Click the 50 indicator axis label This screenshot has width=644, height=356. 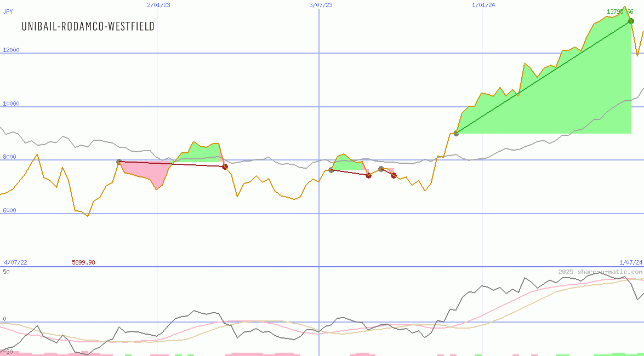[x=6, y=272]
